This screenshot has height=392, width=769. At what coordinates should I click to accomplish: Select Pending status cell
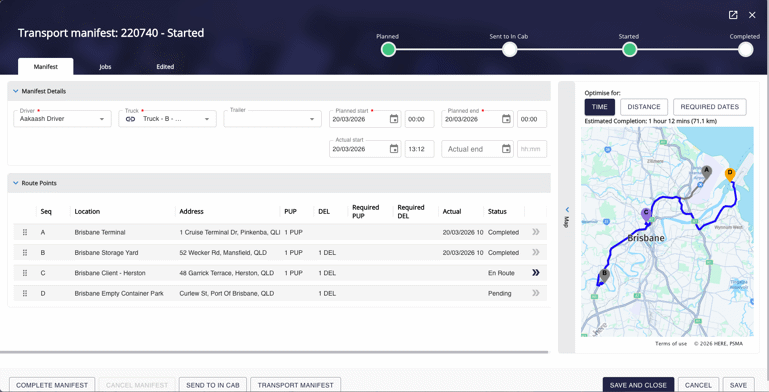[499, 293]
